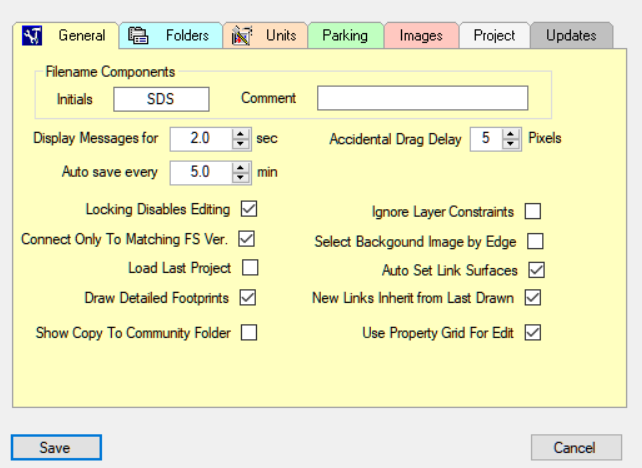Click the Comment label
Viewport: 642px width, 468px height.
(269, 98)
